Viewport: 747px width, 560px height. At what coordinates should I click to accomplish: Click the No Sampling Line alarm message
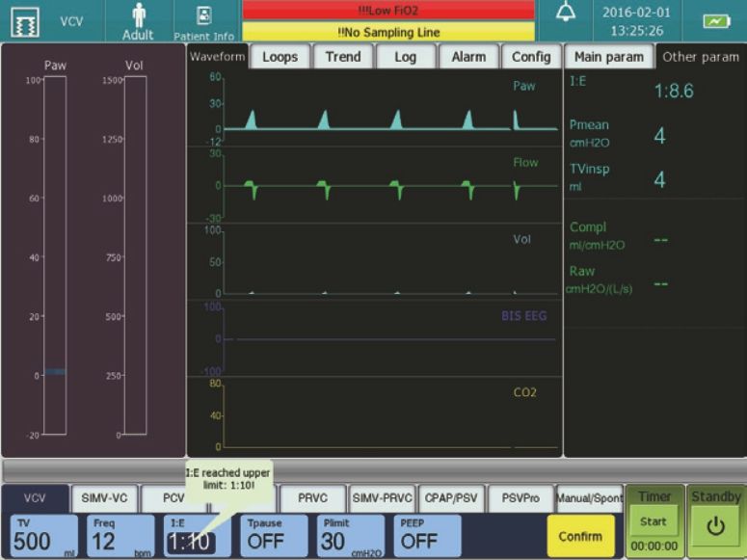(x=387, y=32)
